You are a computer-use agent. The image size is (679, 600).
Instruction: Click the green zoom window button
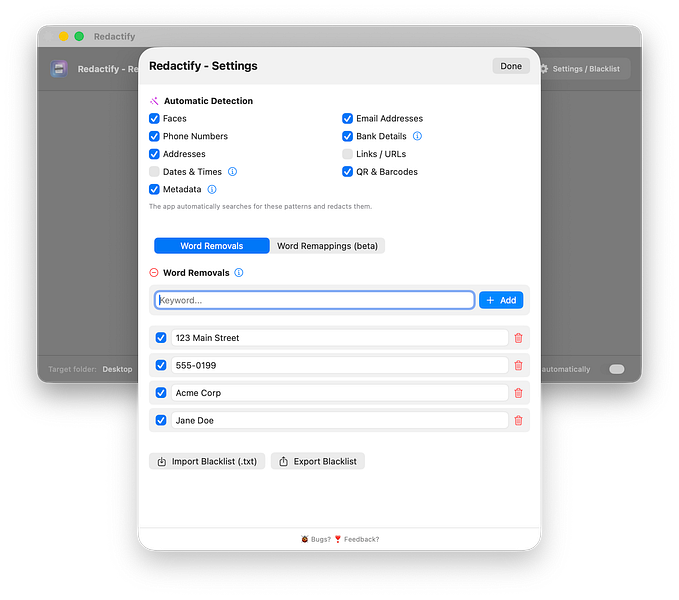[x=79, y=36]
